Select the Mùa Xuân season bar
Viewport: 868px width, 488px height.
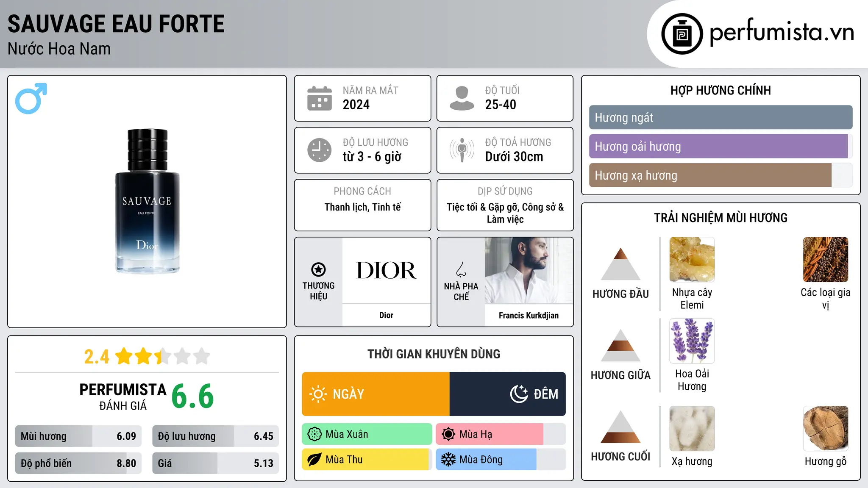(367, 434)
